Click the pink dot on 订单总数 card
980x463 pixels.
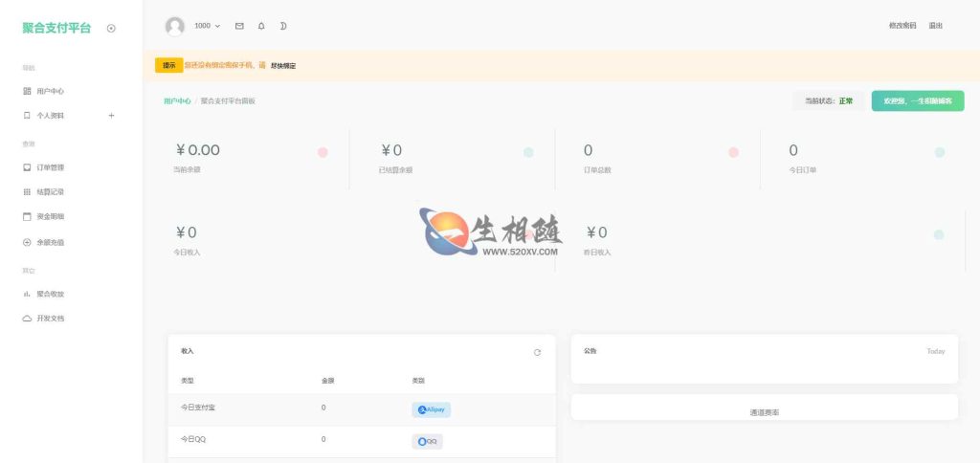coord(734,152)
